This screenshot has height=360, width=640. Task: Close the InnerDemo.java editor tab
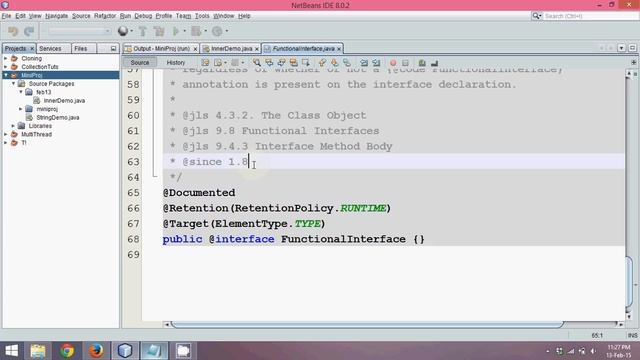(x=257, y=49)
